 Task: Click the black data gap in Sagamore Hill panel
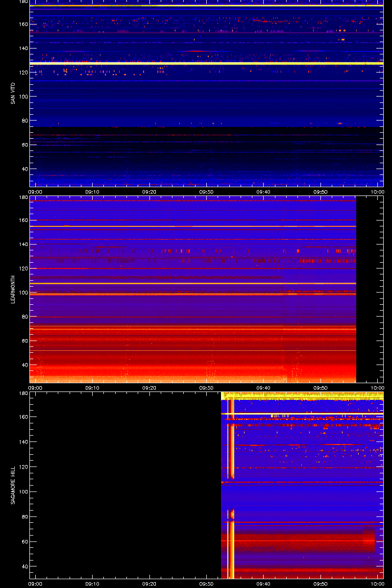125,485
